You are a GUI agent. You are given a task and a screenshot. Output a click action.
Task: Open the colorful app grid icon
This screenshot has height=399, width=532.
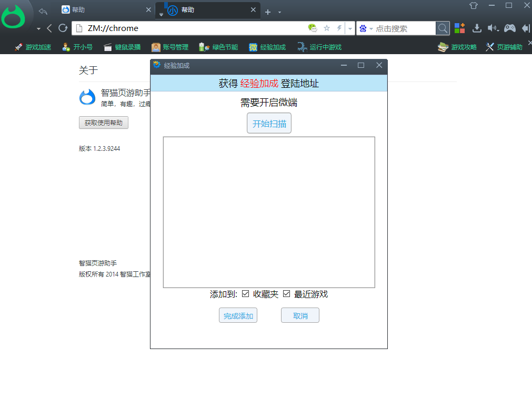pos(460,28)
